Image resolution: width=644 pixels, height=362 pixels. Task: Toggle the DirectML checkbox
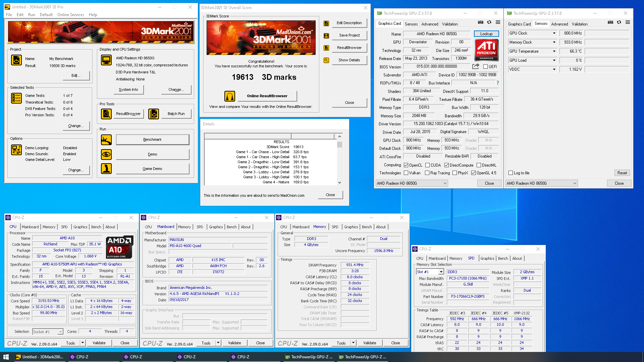pos(479,165)
